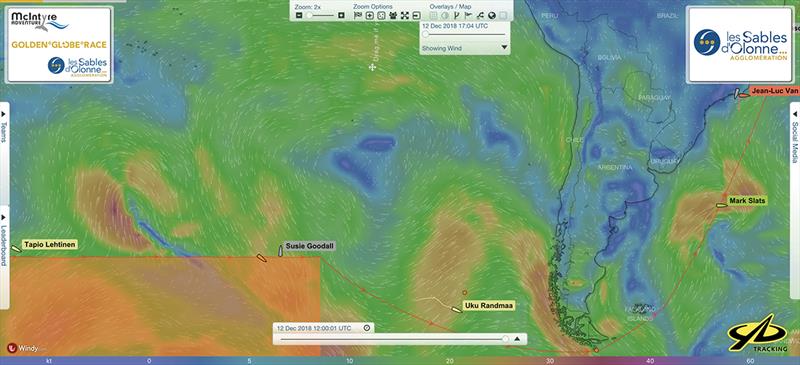Adjust the Zoom 2x slider handle
Screen dimensions: 800x365
309,15
